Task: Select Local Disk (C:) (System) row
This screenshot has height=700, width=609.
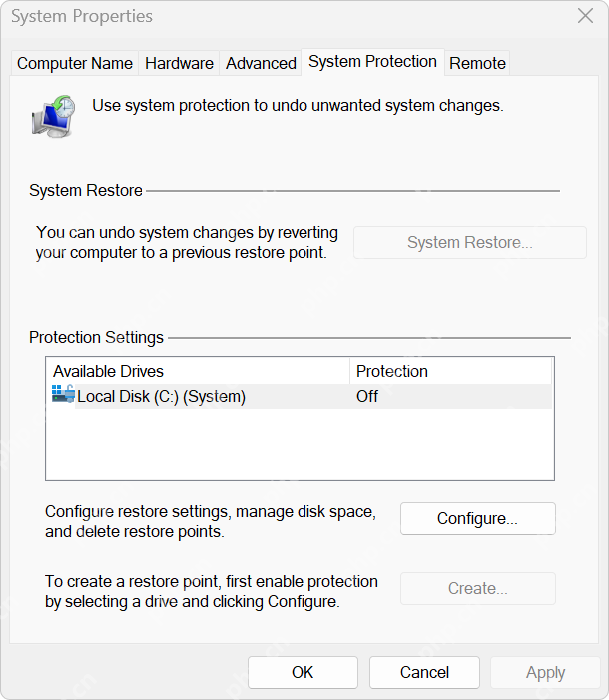Action: tap(302, 396)
